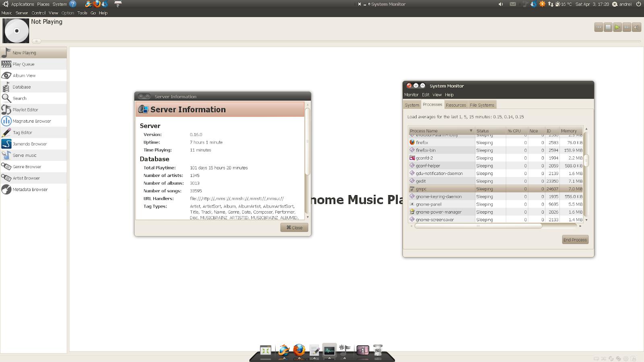Screen dimensions: 644x362
Task: Start playback with the green play button
Action: pos(617,27)
